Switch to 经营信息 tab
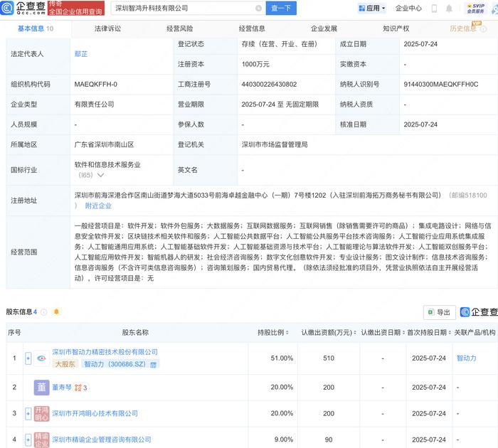The image size is (498, 448). (x=252, y=28)
